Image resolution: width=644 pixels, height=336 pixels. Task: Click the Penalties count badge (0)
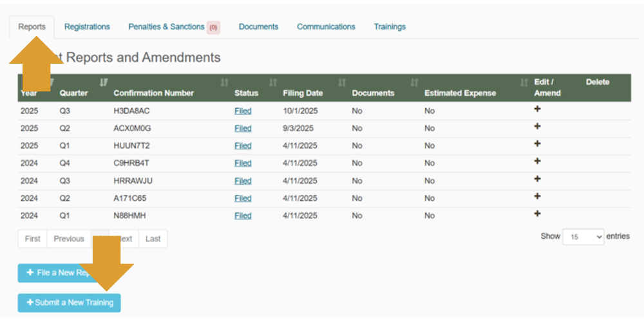pos(213,28)
